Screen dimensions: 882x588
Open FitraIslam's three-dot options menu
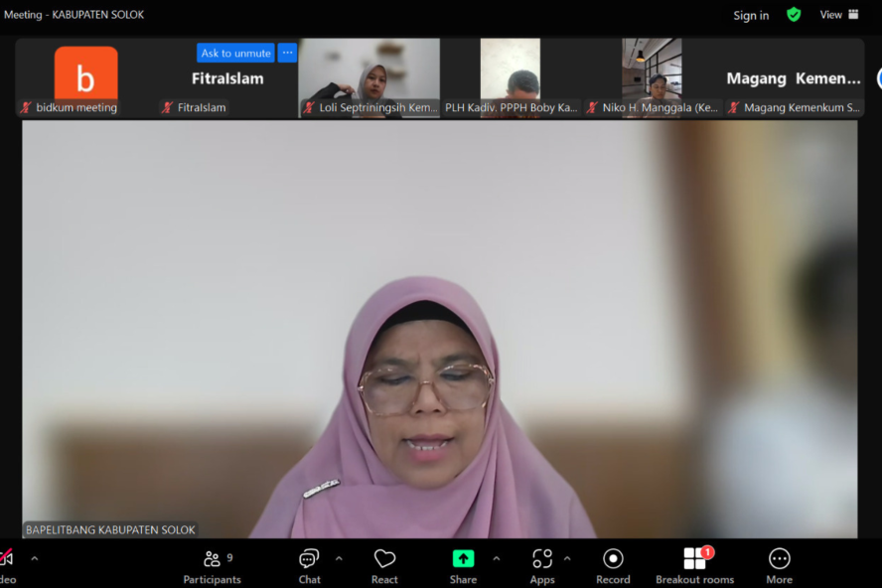tap(287, 53)
